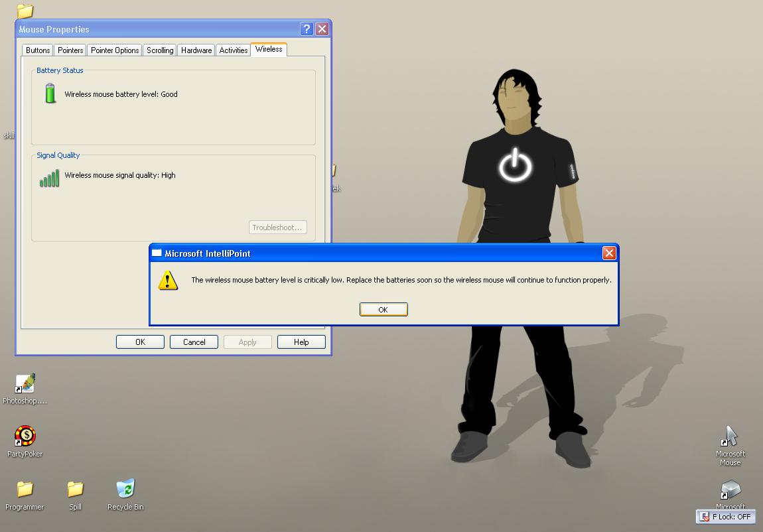763x532 pixels.
Task: Click Cancel in Mouse Properties
Action: click(194, 342)
